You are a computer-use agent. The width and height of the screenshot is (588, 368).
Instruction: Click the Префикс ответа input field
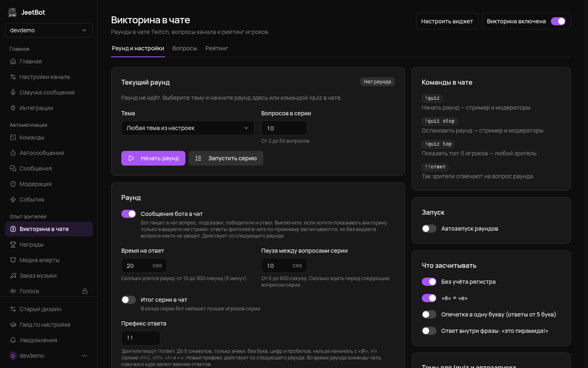(x=141, y=338)
